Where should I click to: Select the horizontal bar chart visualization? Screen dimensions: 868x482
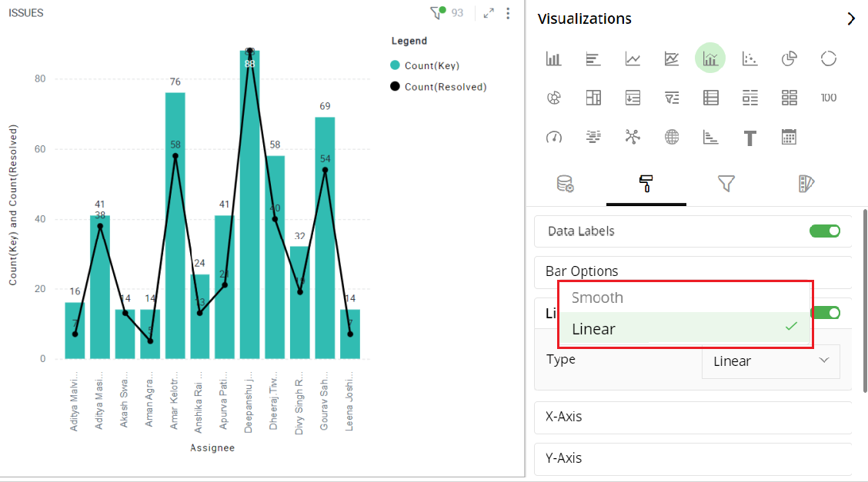pyautogui.click(x=593, y=58)
